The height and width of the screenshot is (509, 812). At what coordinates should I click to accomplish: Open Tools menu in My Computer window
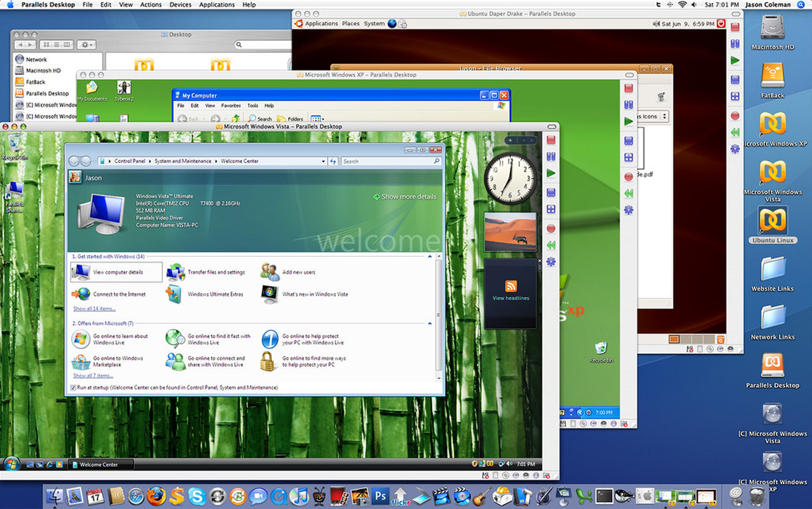pos(252,106)
